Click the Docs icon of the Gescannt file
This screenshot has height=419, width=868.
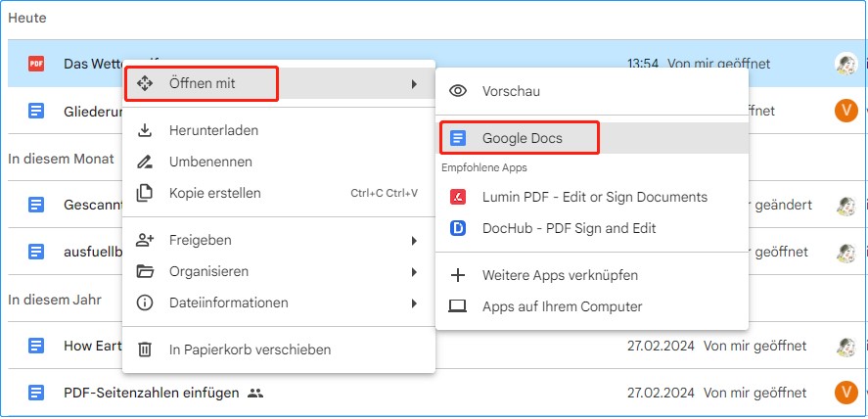tap(36, 205)
